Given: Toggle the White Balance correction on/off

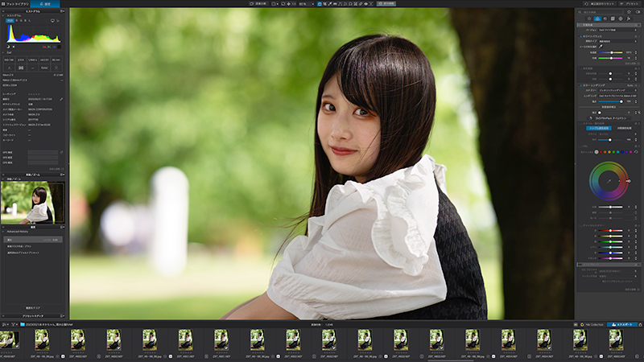Looking at the screenshot, I should (x=580, y=36).
